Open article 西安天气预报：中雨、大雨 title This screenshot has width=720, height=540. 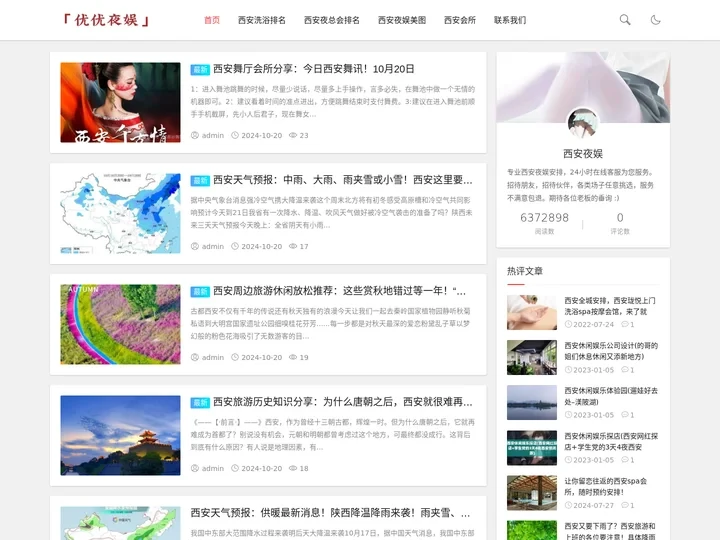tap(343, 180)
